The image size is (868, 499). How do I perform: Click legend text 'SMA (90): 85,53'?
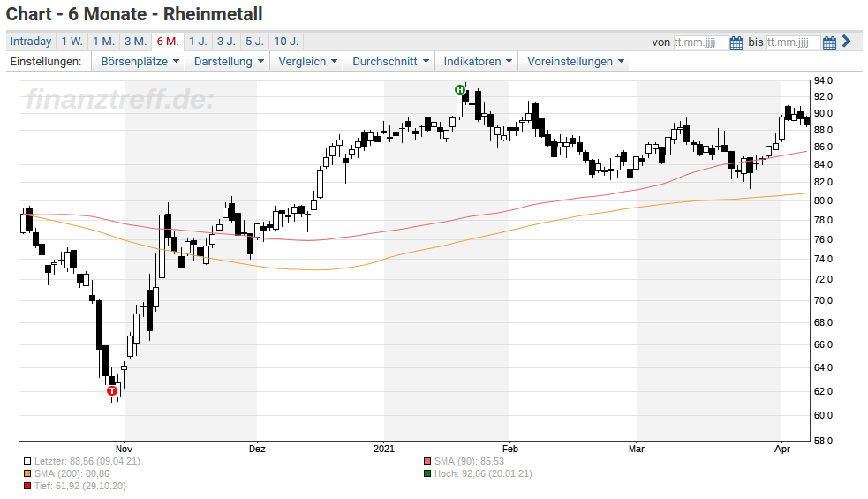pyautogui.click(x=470, y=461)
